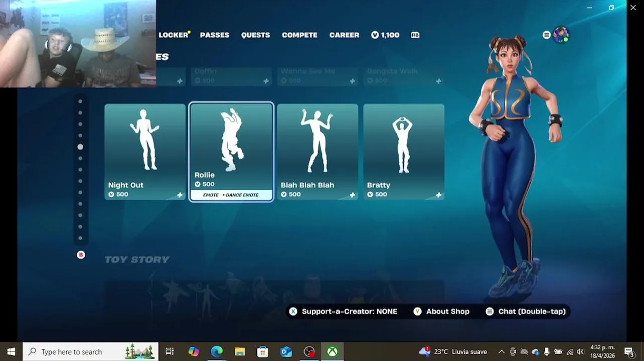Click the Y button icon

[417, 311]
